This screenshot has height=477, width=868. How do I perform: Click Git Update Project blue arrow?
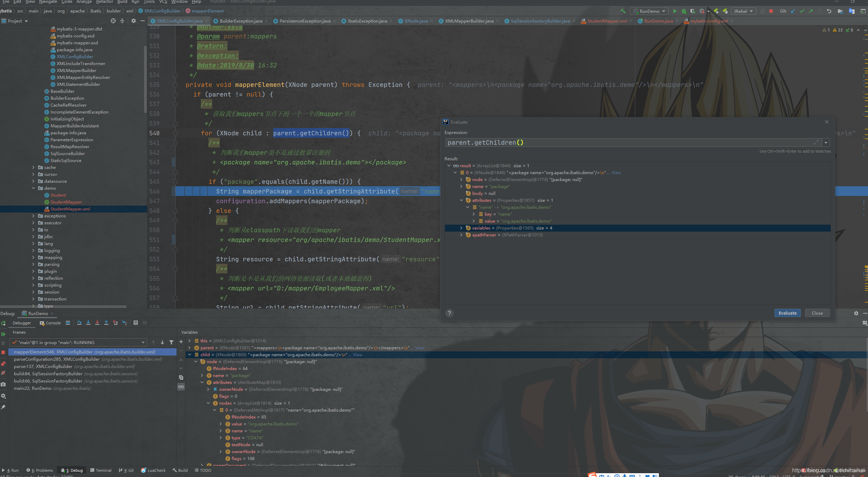click(x=793, y=11)
